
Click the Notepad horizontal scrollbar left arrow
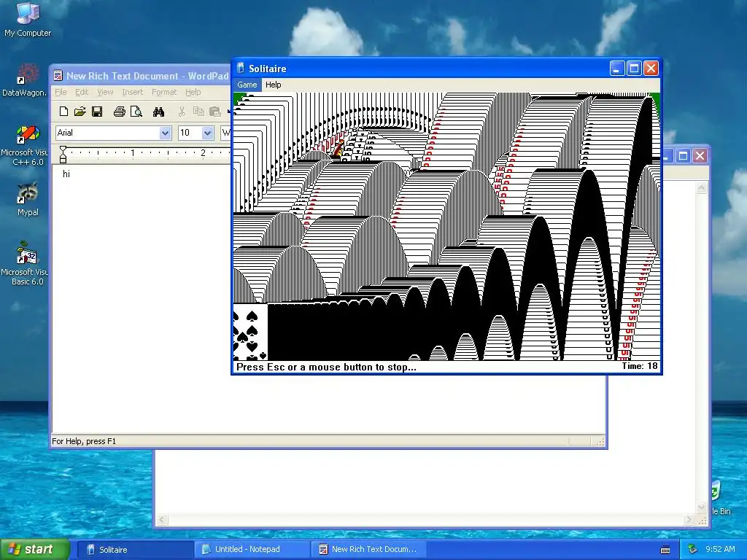click(x=162, y=519)
